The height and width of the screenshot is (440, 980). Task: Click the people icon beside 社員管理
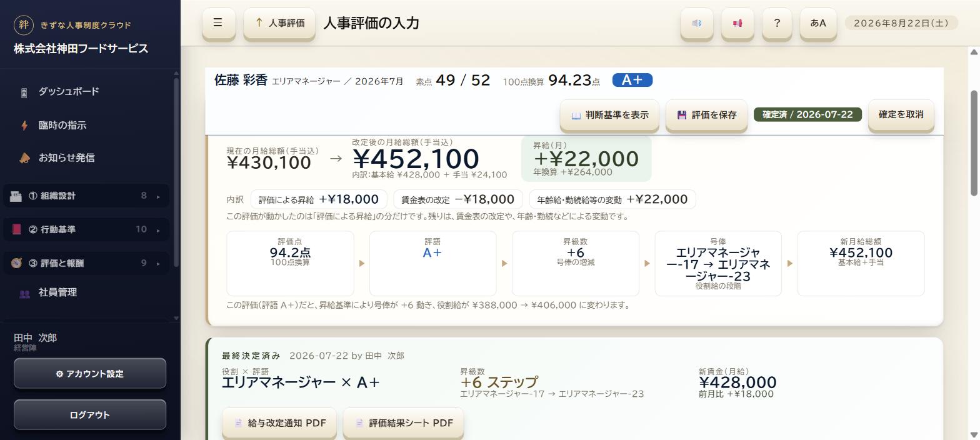point(24,294)
